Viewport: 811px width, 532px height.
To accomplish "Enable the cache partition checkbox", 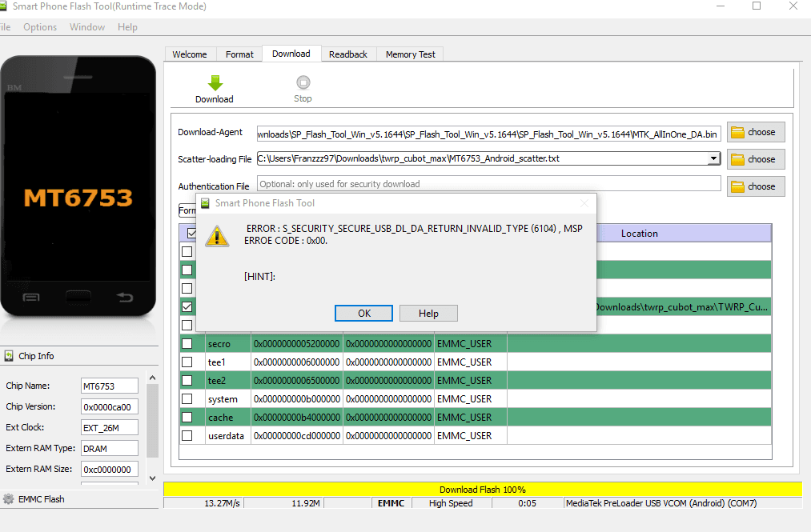I will point(187,418).
